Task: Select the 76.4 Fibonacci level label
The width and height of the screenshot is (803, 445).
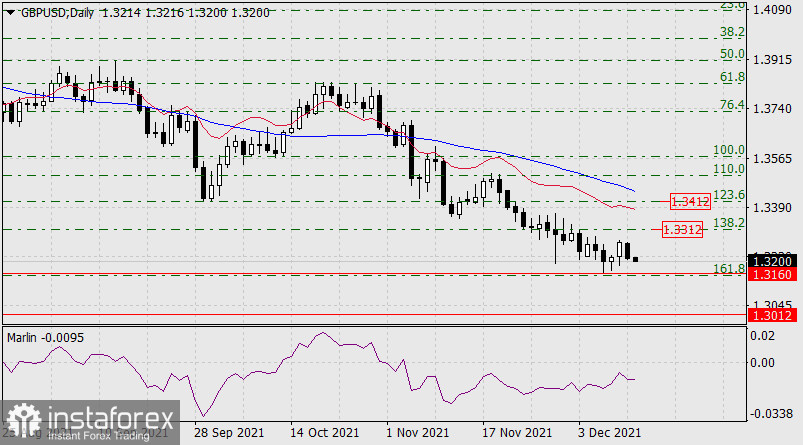Action: [x=733, y=105]
